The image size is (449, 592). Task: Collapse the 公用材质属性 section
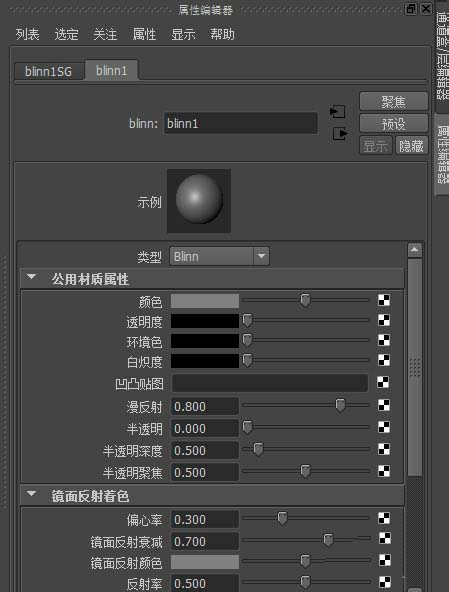click(x=32, y=278)
